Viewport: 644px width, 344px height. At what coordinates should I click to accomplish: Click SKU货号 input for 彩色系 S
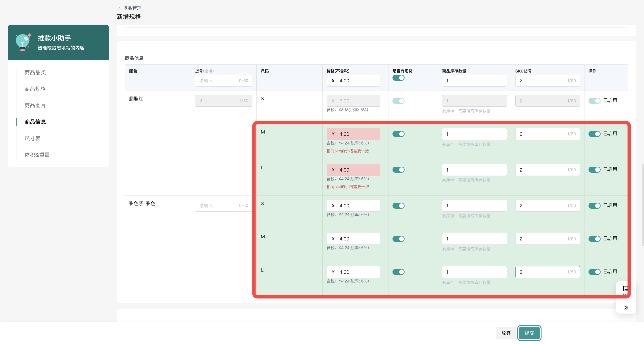point(548,206)
